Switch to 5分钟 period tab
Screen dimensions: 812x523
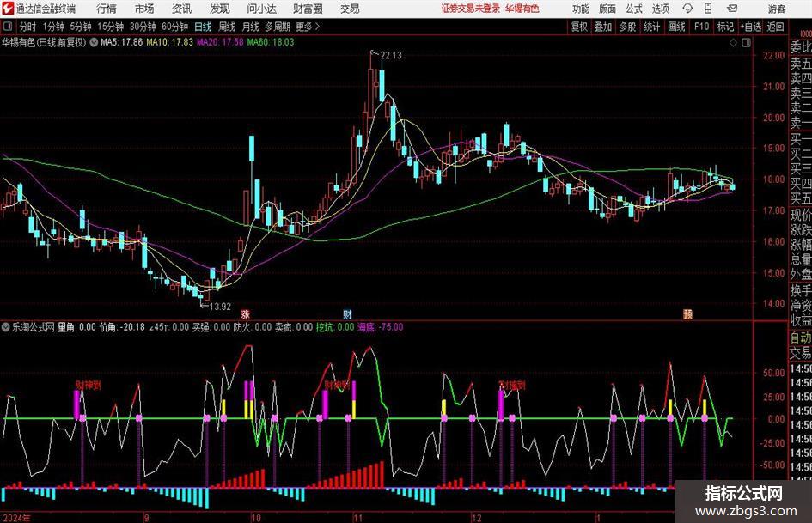pyautogui.click(x=81, y=27)
